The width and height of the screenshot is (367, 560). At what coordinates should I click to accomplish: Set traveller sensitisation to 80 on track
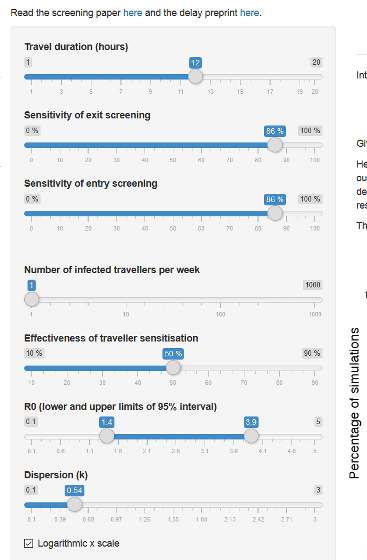[279, 368]
